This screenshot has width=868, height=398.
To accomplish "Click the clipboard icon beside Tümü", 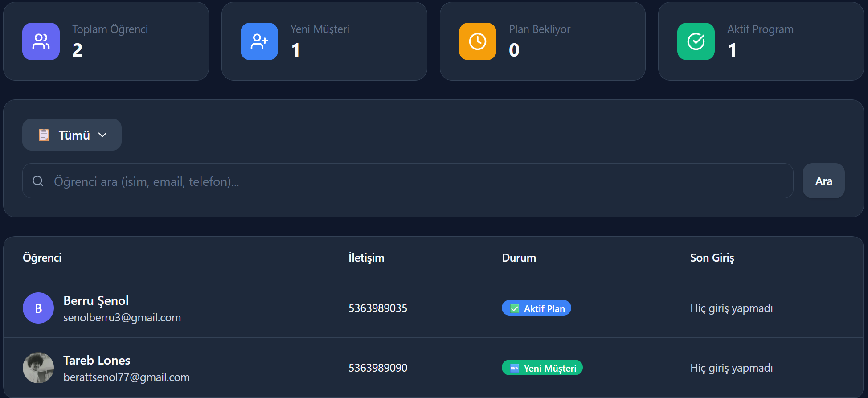I will pos(44,135).
